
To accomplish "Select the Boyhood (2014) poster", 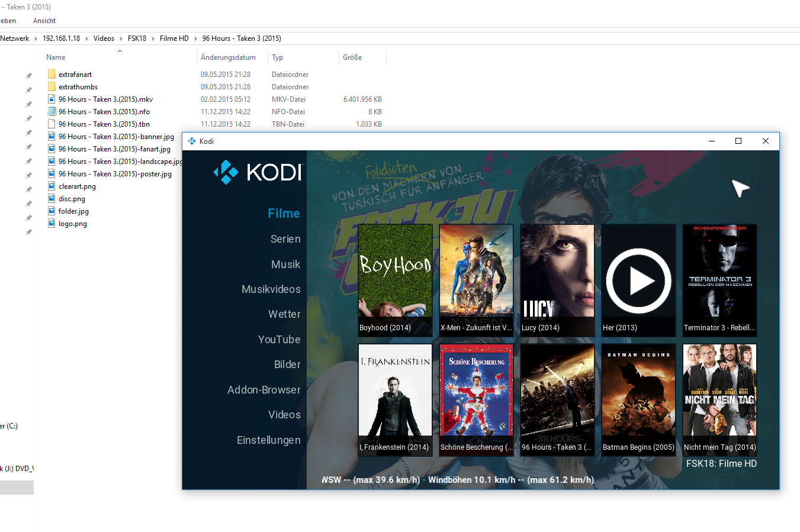I will pos(395,280).
